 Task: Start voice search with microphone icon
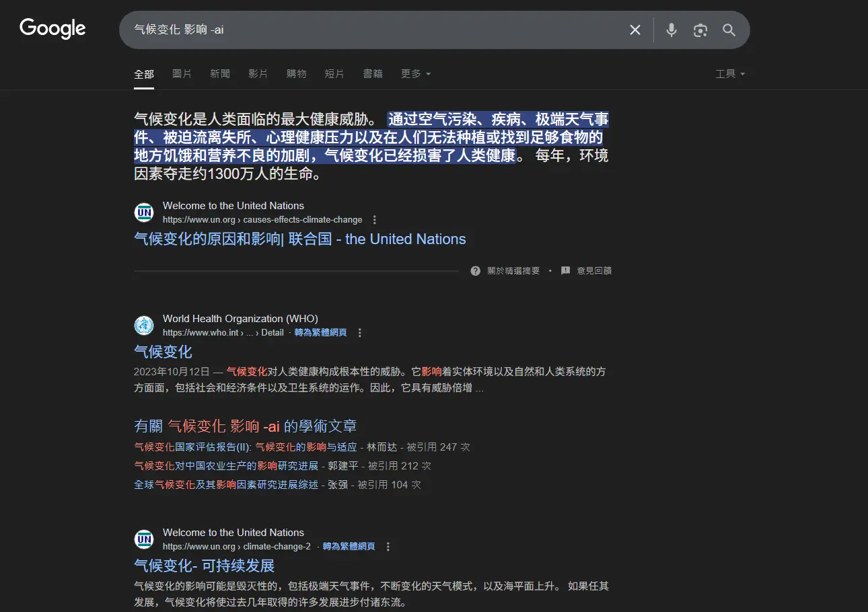coord(671,30)
